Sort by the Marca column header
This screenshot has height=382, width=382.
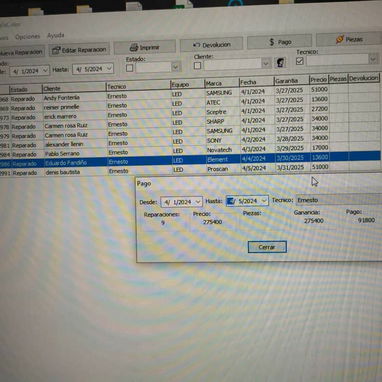(x=222, y=83)
